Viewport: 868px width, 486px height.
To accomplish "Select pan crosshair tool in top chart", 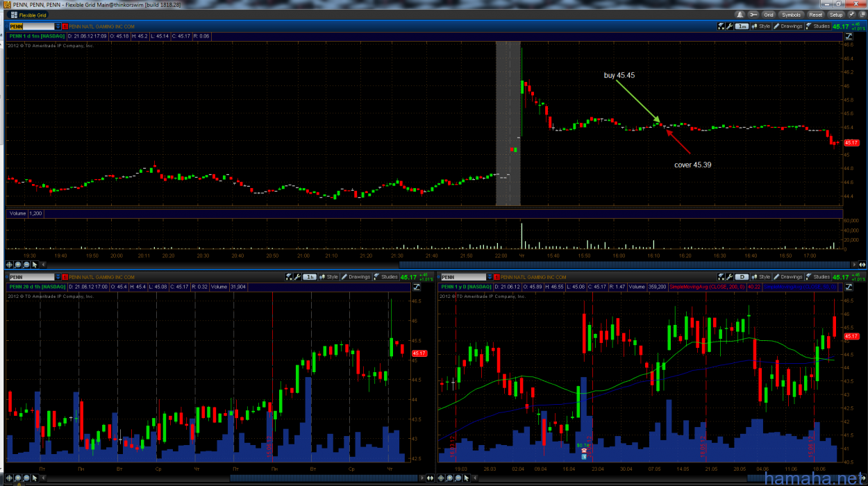I will point(9,265).
